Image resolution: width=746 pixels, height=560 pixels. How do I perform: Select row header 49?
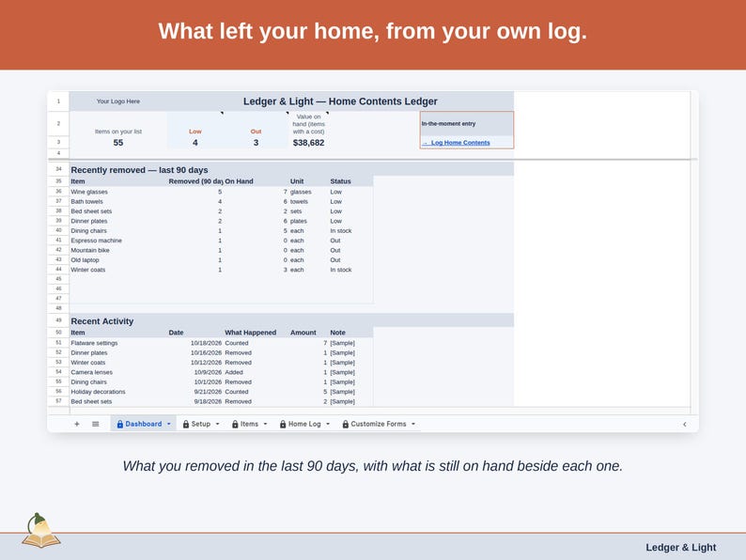point(58,320)
